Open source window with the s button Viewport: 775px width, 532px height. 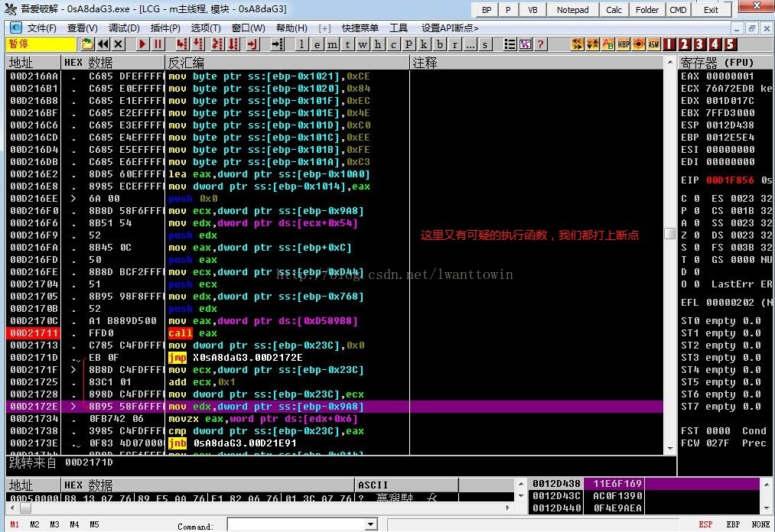[485, 44]
